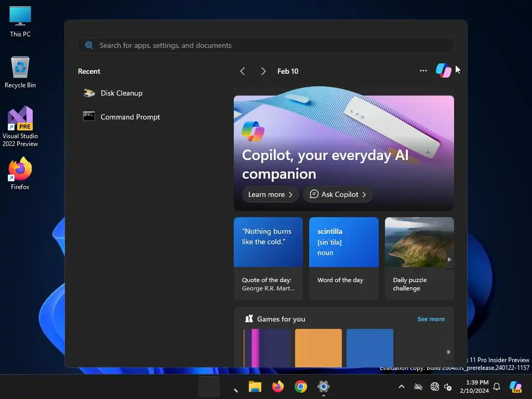Open Settings gear from taskbar
The height and width of the screenshot is (399, 532).
[x=324, y=387]
